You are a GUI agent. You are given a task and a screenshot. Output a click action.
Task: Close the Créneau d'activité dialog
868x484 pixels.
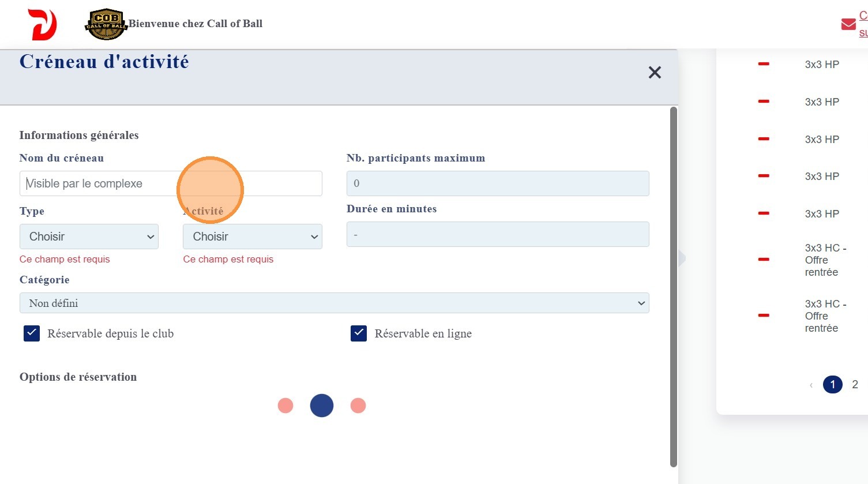click(x=655, y=73)
